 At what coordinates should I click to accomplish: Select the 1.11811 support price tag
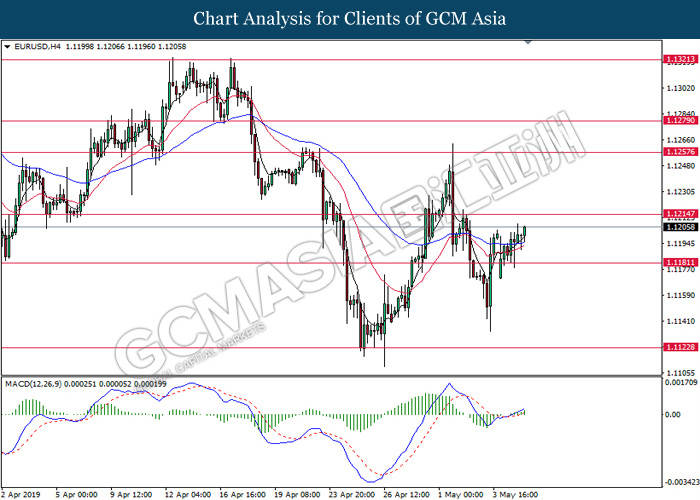point(680,262)
